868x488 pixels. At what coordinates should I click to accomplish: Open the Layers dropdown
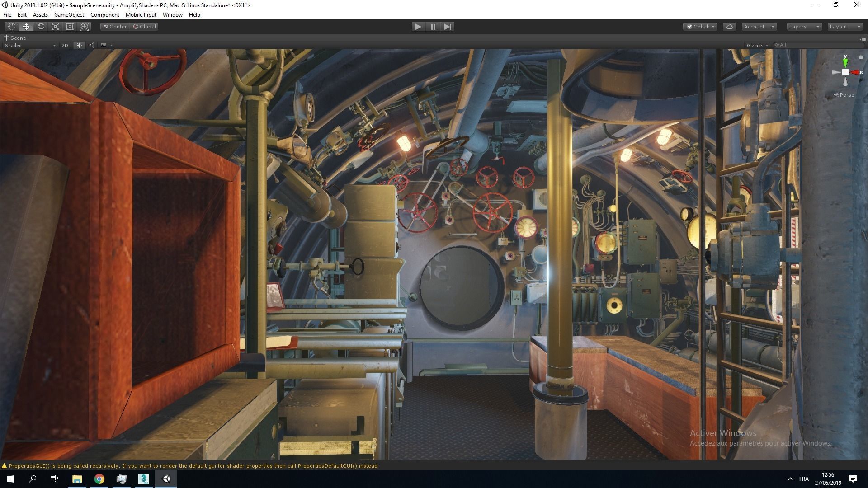(804, 27)
